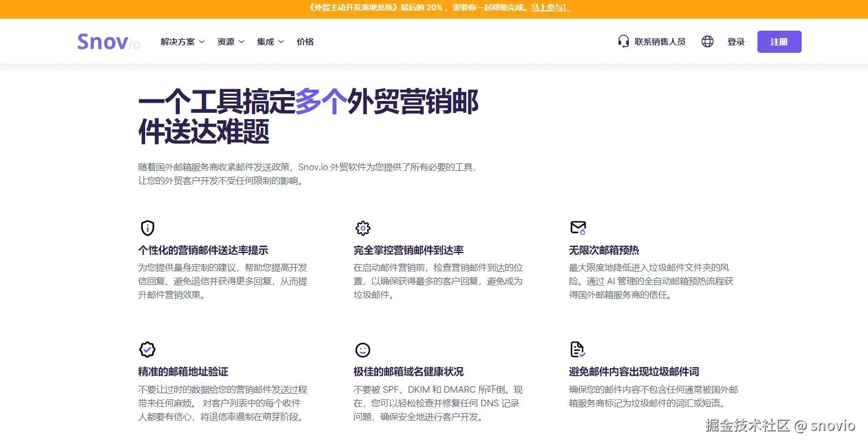Screen dimensions: 868x446
Task: Click the paragraph mentioning SPF、DKIM 和 DMARC
Action: coord(438,403)
